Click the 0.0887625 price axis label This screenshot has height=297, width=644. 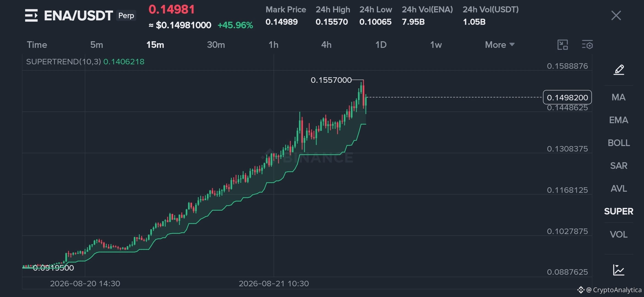(x=567, y=272)
